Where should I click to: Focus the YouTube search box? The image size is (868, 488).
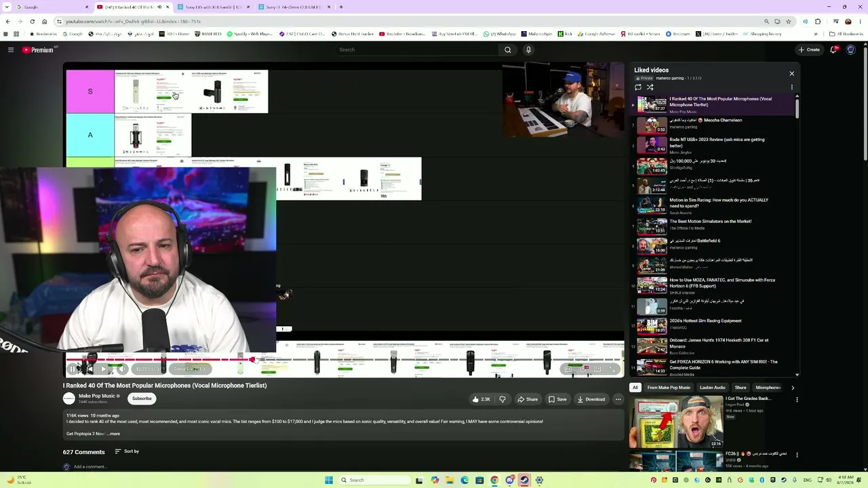pyautogui.click(x=418, y=49)
